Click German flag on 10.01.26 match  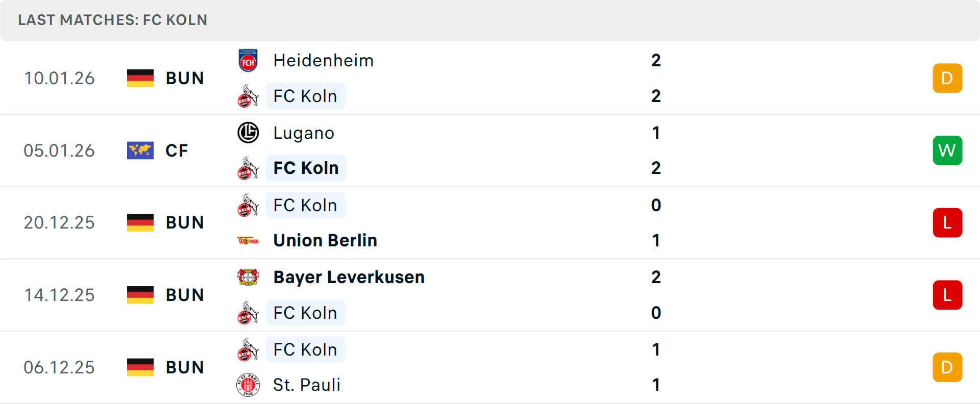(x=140, y=78)
